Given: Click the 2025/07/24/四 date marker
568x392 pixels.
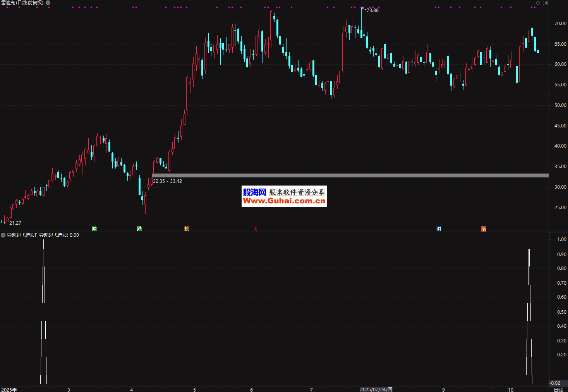Looking at the screenshot, I should [x=376, y=389].
